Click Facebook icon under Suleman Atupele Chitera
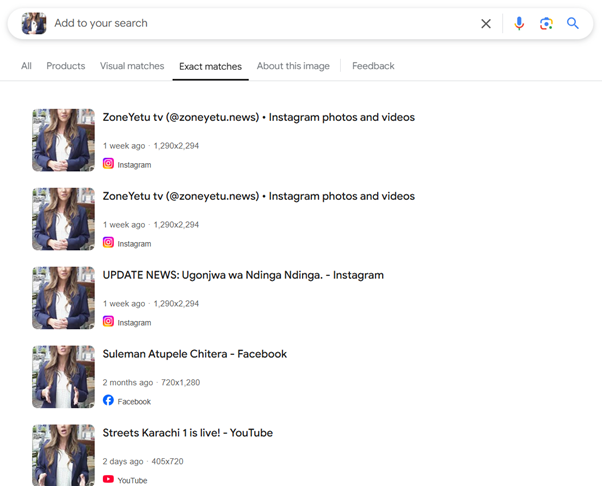Viewport: 602px width, 486px height. point(108,400)
